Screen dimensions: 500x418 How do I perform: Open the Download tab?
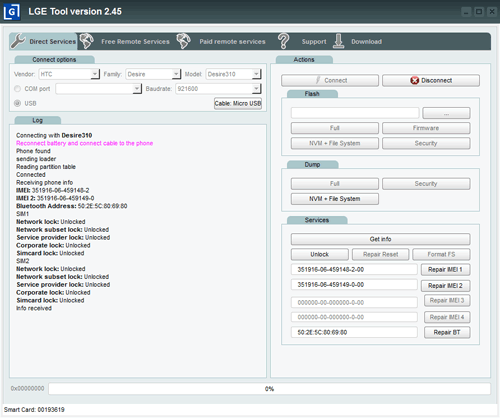click(x=366, y=42)
